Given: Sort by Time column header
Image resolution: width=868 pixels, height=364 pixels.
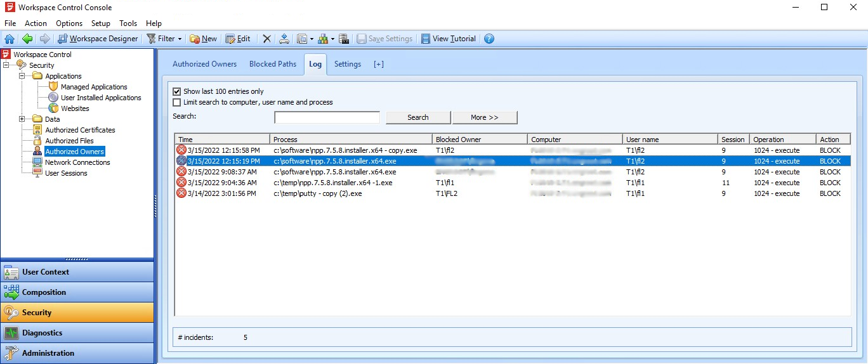Looking at the screenshot, I should pos(223,140).
